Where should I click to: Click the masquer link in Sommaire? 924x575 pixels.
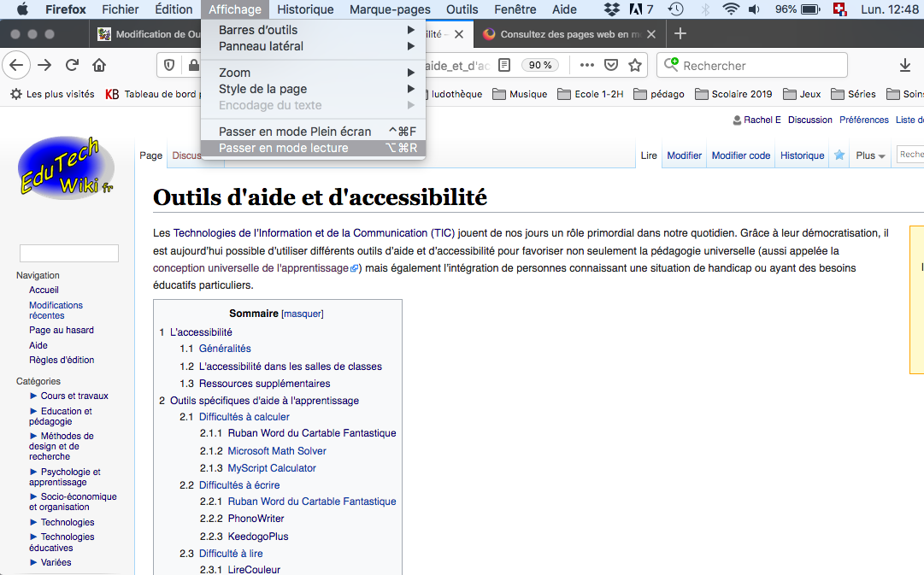tap(303, 314)
